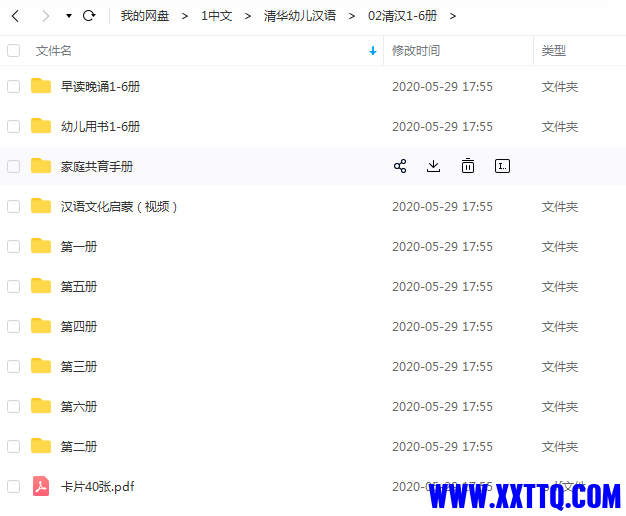Open folder name 第二册
The height and width of the screenshot is (516, 626).
[79, 446]
